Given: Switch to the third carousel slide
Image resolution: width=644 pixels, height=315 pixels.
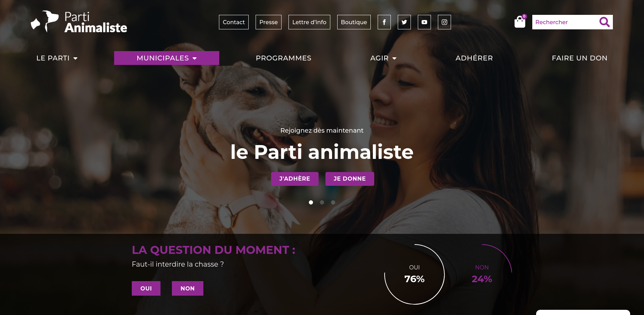Looking at the screenshot, I should 333,202.
